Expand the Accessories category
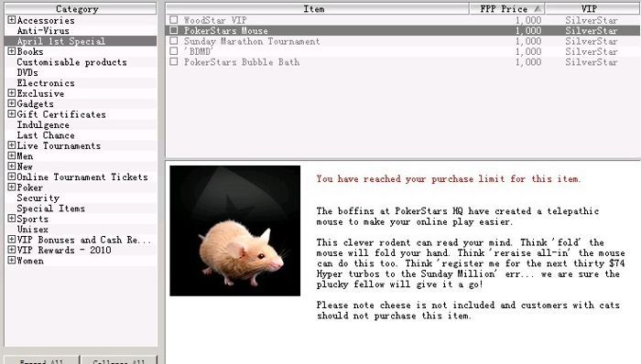This screenshot has height=364, width=641. 11,19
